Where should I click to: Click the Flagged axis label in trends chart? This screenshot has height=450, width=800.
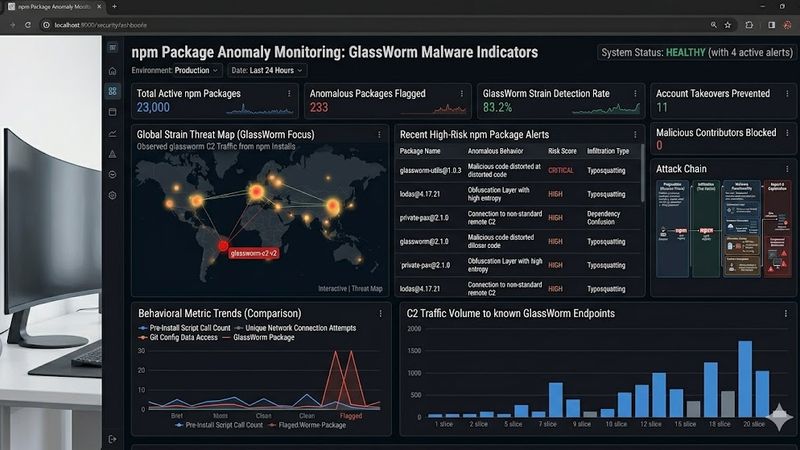351,416
